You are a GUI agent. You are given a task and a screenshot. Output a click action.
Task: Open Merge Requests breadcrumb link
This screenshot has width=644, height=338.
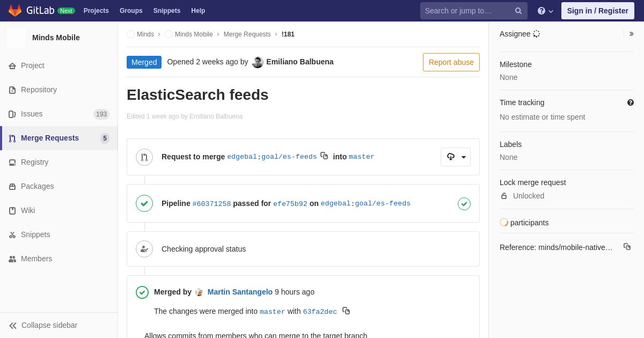click(x=247, y=34)
